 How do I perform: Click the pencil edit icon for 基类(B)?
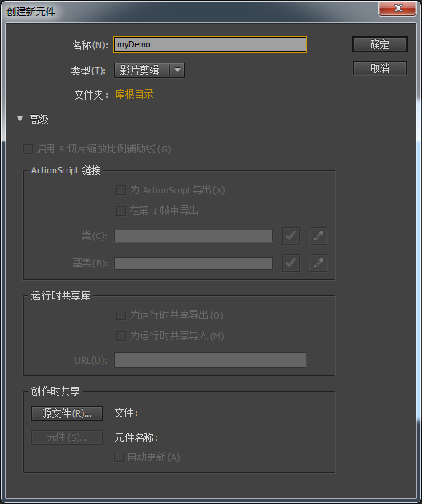tap(319, 263)
